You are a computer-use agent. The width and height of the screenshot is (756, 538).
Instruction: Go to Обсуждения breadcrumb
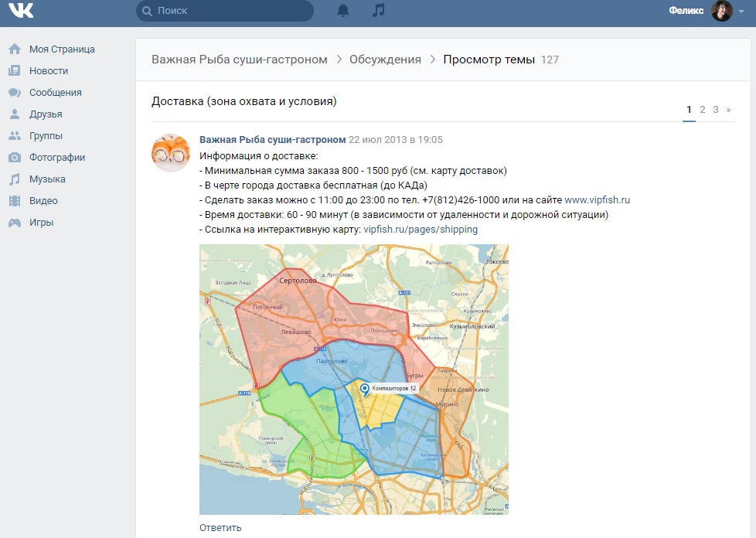pyautogui.click(x=385, y=60)
